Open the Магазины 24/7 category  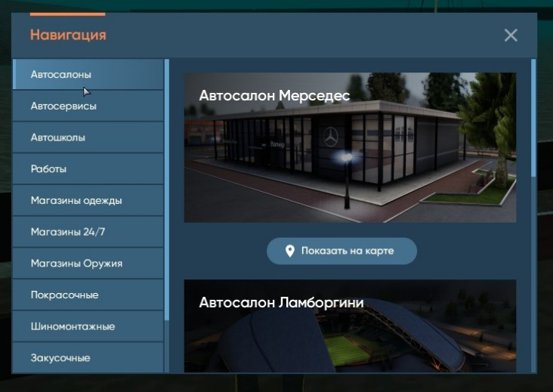88,232
